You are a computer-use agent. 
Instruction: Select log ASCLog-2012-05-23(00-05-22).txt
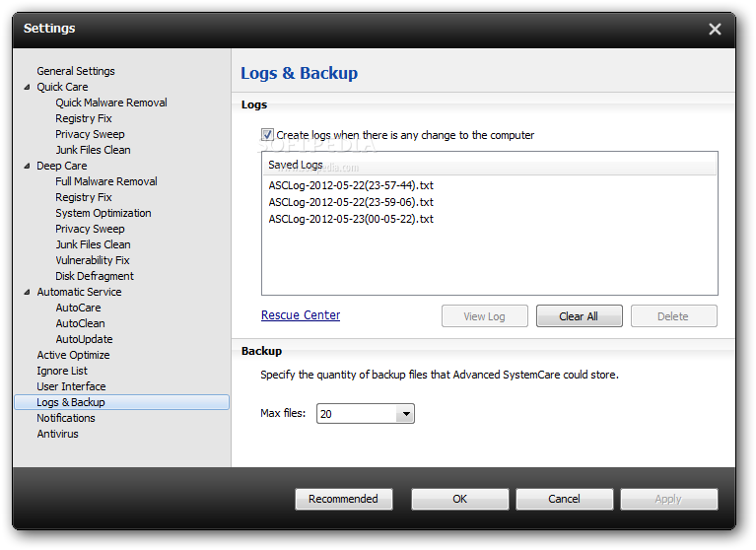(x=351, y=219)
